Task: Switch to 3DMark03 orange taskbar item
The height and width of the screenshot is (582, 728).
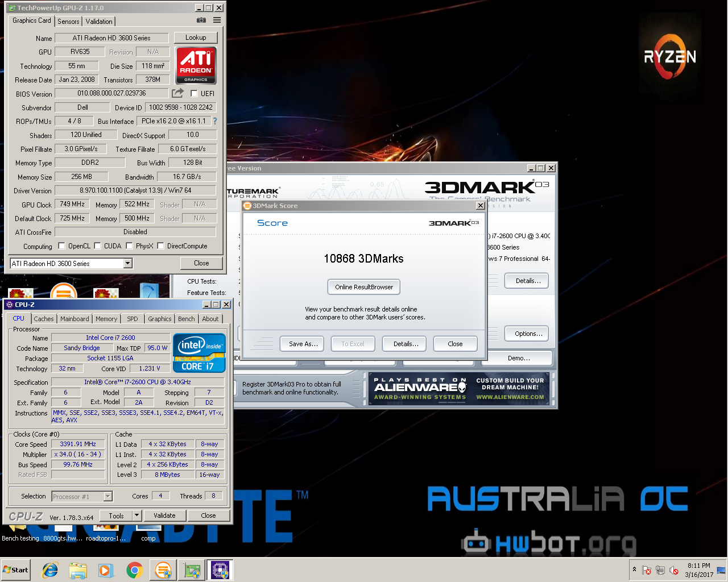Action: tap(163, 570)
